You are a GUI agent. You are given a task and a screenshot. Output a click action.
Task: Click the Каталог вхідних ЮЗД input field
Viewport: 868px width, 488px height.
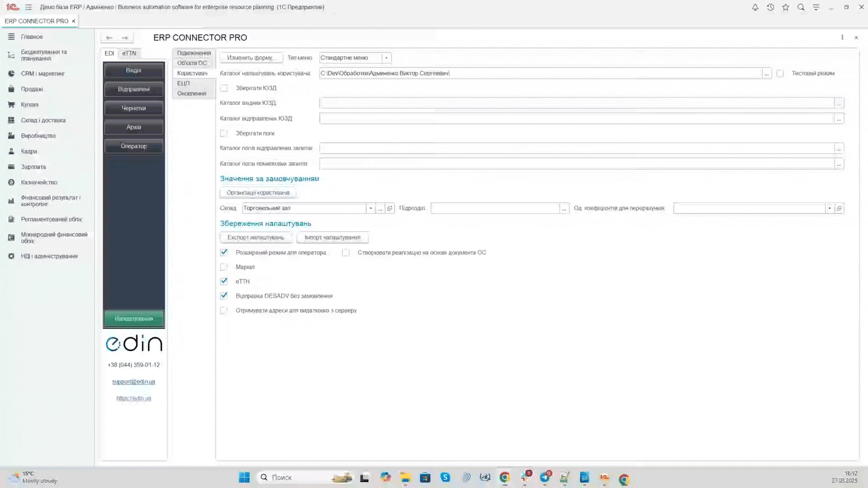(576, 103)
